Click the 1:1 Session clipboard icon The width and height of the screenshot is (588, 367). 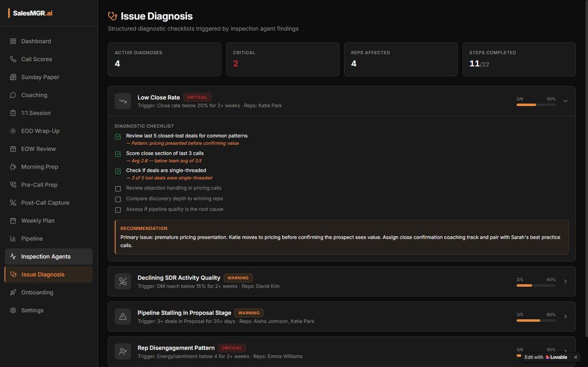pos(13,113)
